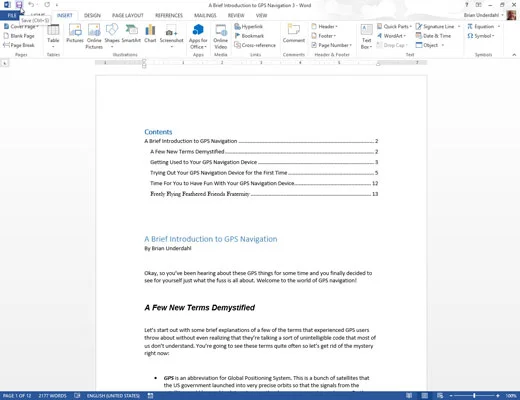Add a Comment
The image size is (520, 400).
tap(294, 33)
